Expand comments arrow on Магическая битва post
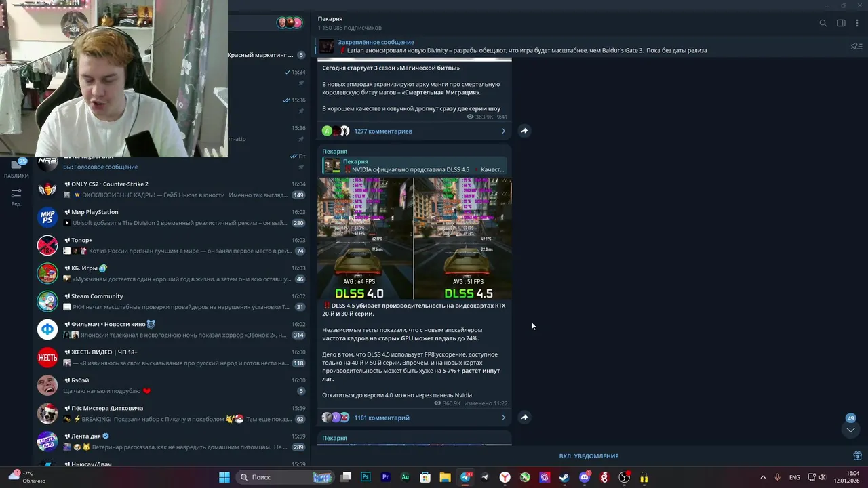Image resolution: width=868 pixels, height=488 pixels. [x=503, y=131]
